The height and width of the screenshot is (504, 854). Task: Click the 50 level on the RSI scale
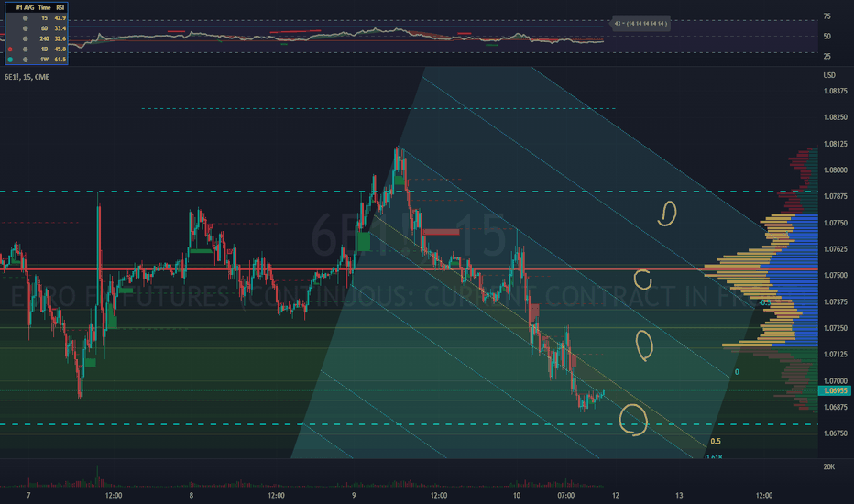click(827, 37)
